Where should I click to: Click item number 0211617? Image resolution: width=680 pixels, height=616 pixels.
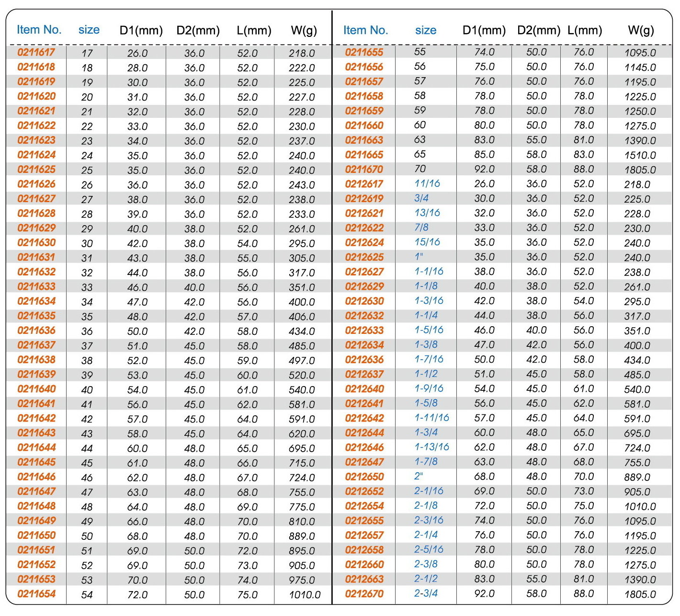pos(36,52)
